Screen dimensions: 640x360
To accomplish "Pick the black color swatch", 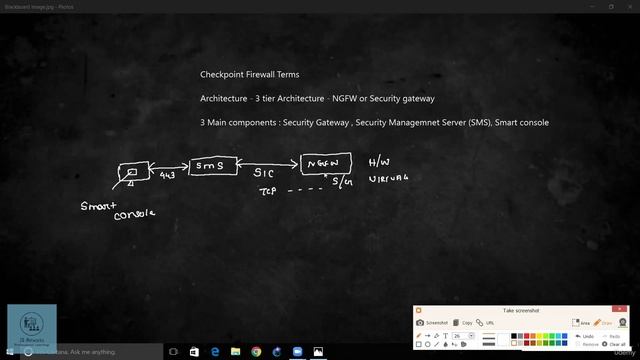I will tap(514, 336).
